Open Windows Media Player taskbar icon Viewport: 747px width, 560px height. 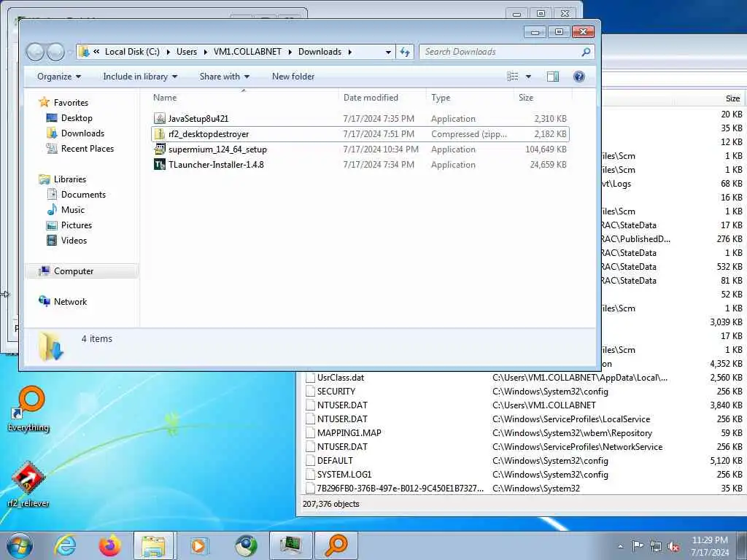coord(198,545)
